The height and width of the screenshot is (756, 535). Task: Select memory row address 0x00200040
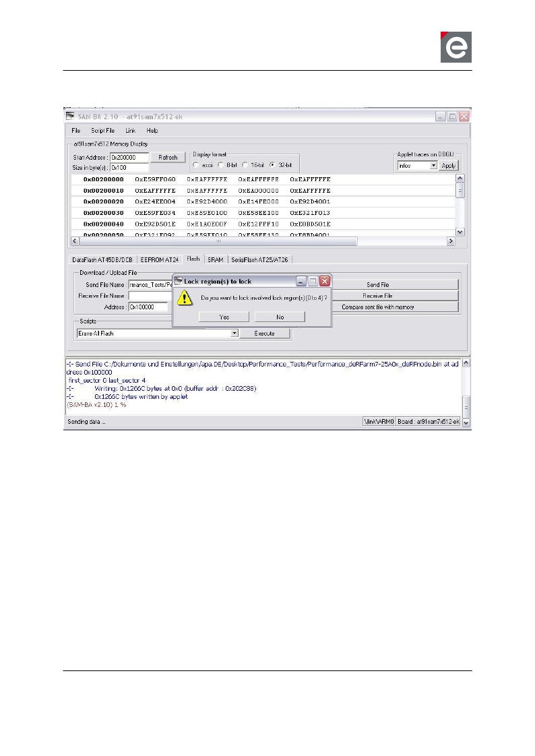coord(104,224)
